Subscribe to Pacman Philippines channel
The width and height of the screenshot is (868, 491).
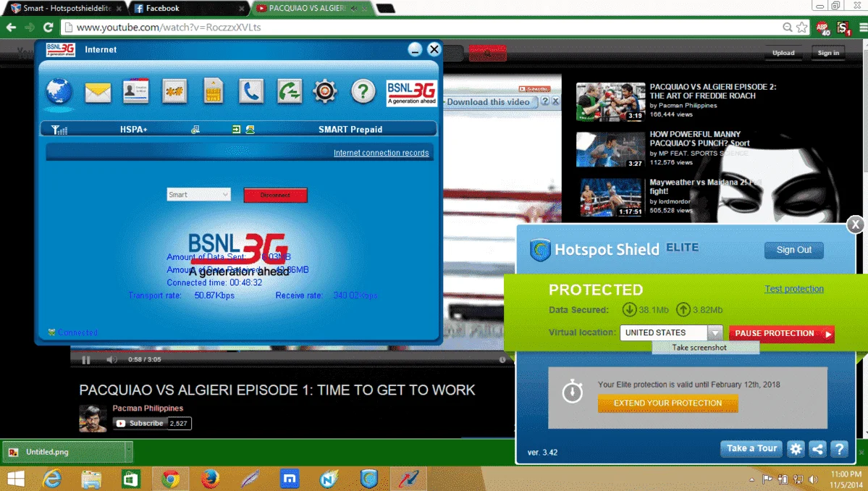140,424
